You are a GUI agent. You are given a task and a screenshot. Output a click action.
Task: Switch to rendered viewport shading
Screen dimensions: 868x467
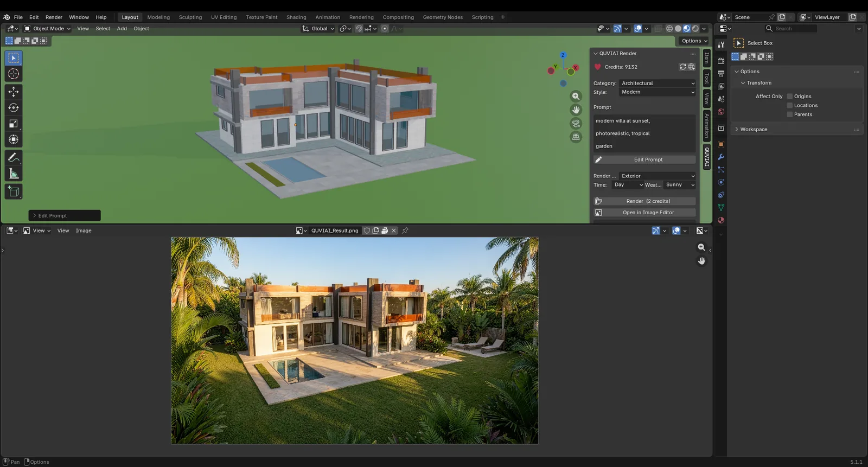pos(695,29)
